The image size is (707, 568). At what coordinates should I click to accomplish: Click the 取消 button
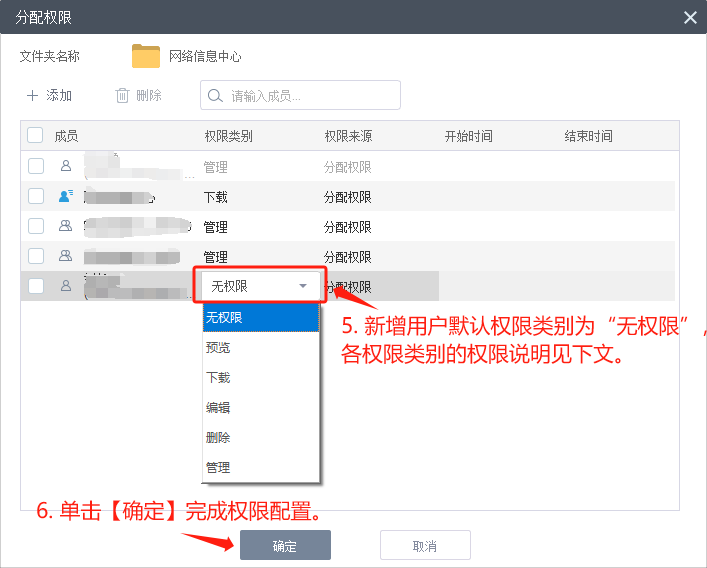(425, 546)
